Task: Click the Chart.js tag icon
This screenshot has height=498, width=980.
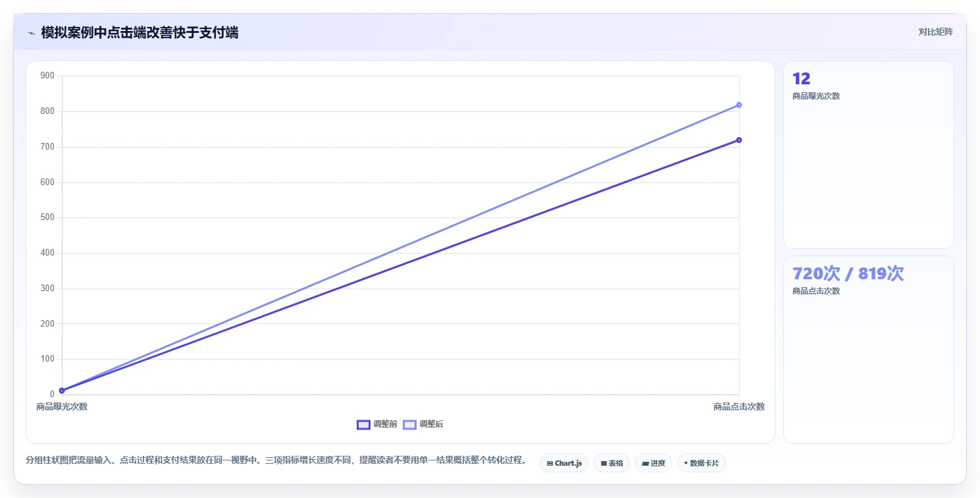Action: coord(550,464)
